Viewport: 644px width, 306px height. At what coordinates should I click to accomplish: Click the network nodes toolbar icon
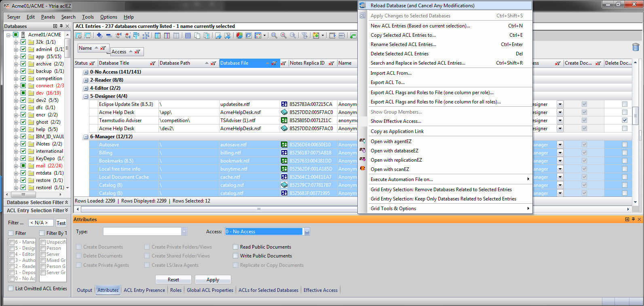pos(146,36)
